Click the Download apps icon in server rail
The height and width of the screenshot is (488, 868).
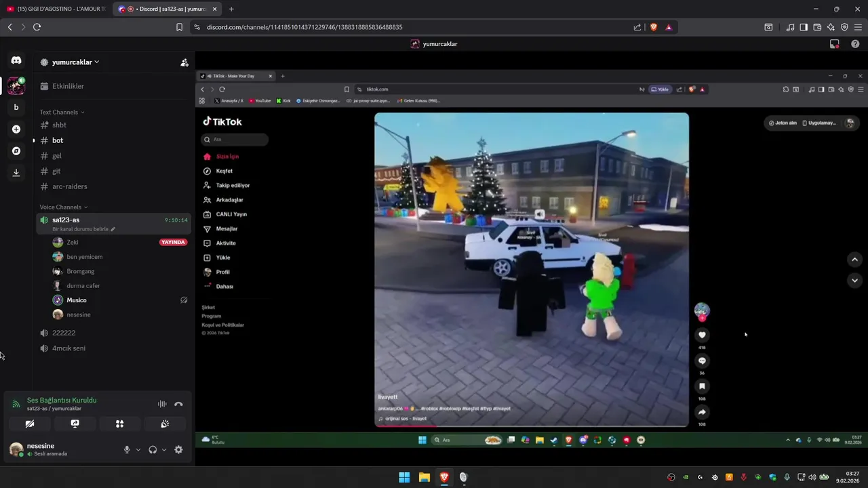[16, 172]
